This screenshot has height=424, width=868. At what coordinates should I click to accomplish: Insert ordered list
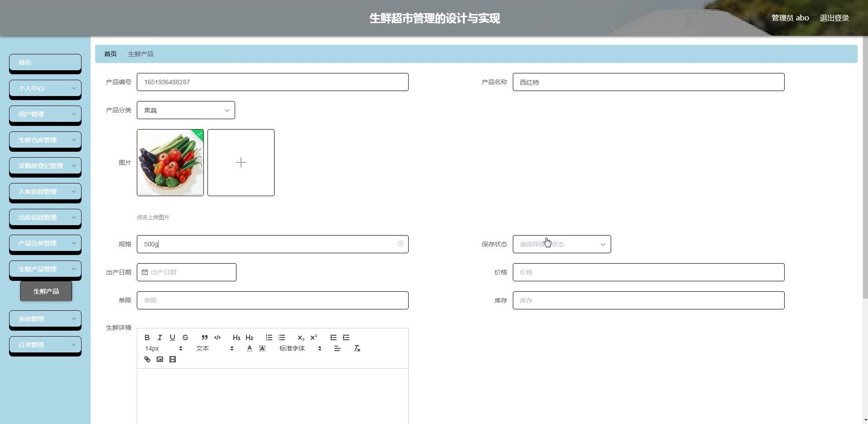(269, 337)
